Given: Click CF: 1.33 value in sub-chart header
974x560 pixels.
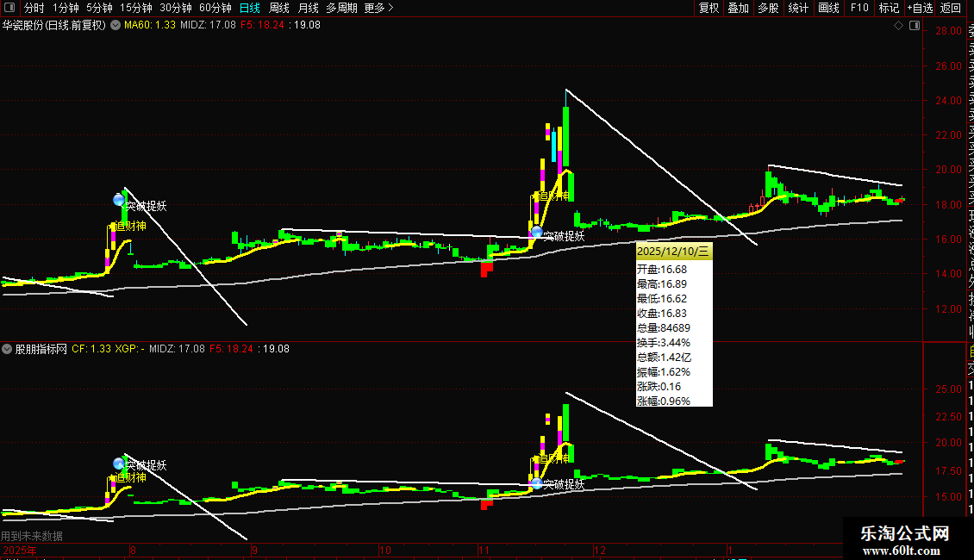Looking at the screenshot, I should click(x=91, y=349).
